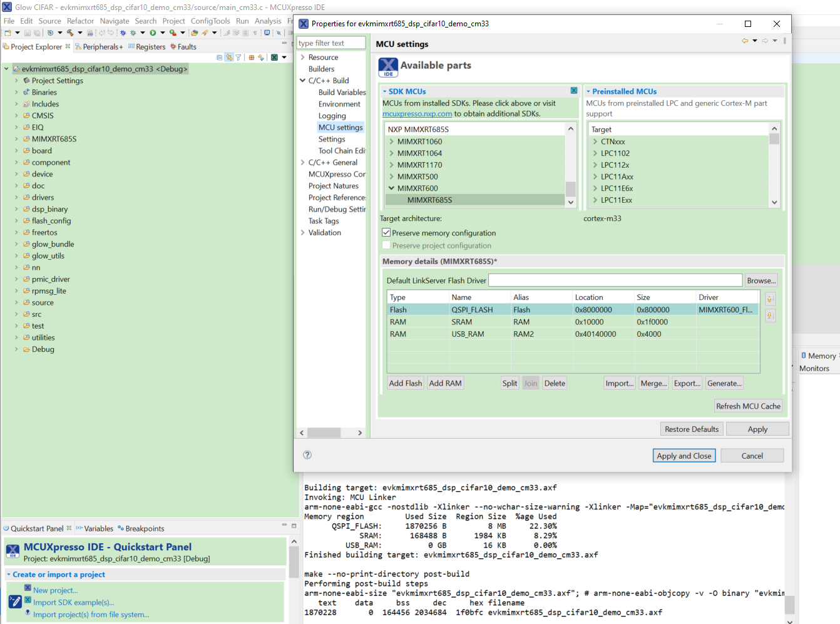Expand the freertos folder in Project Explorer
840x624 pixels.
pos(16,232)
